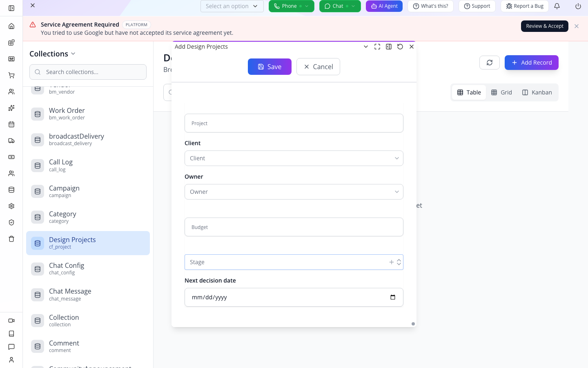Switch to Kanban view

click(x=537, y=92)
